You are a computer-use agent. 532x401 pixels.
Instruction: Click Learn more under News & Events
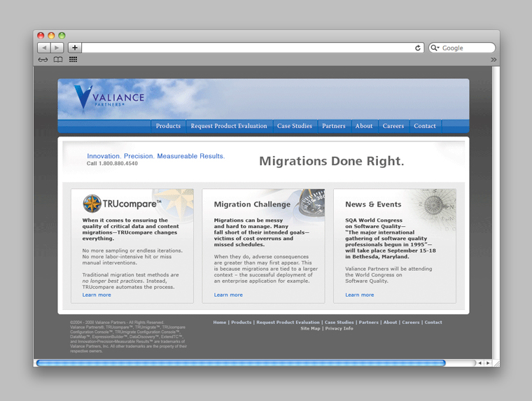pyautogui.click(x=359, y=295)
